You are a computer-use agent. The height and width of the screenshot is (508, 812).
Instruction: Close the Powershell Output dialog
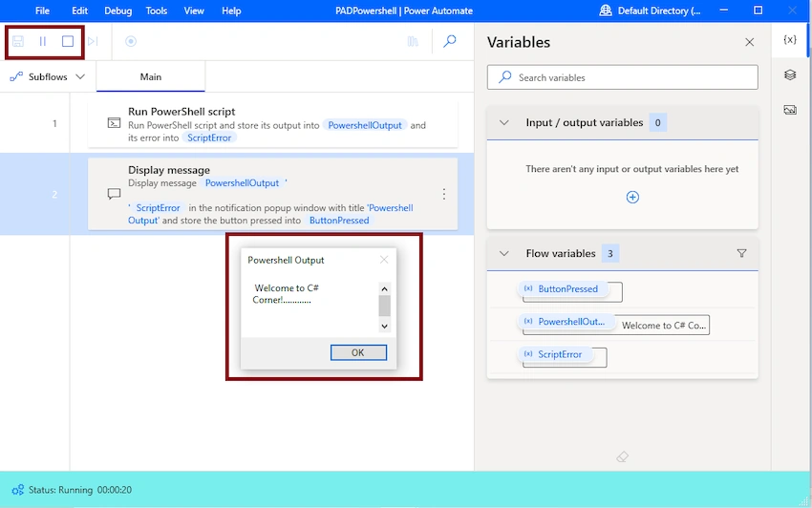384,260
